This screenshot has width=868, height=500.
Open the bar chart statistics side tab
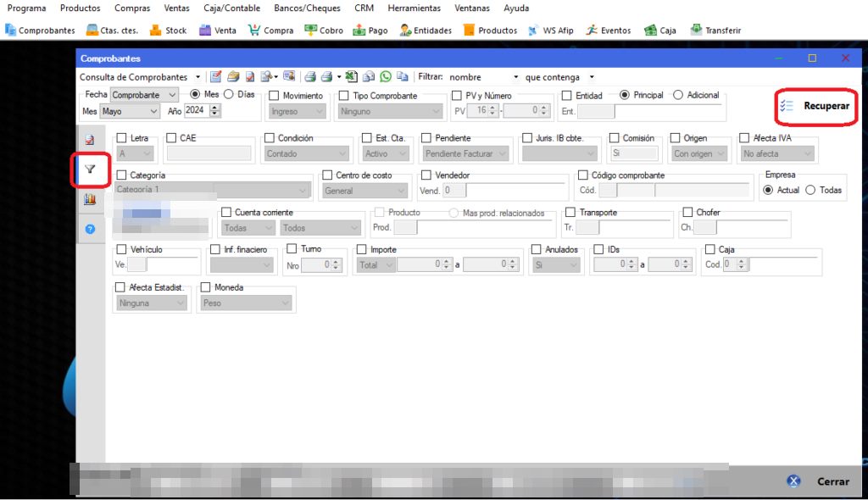tap(90, 199)
